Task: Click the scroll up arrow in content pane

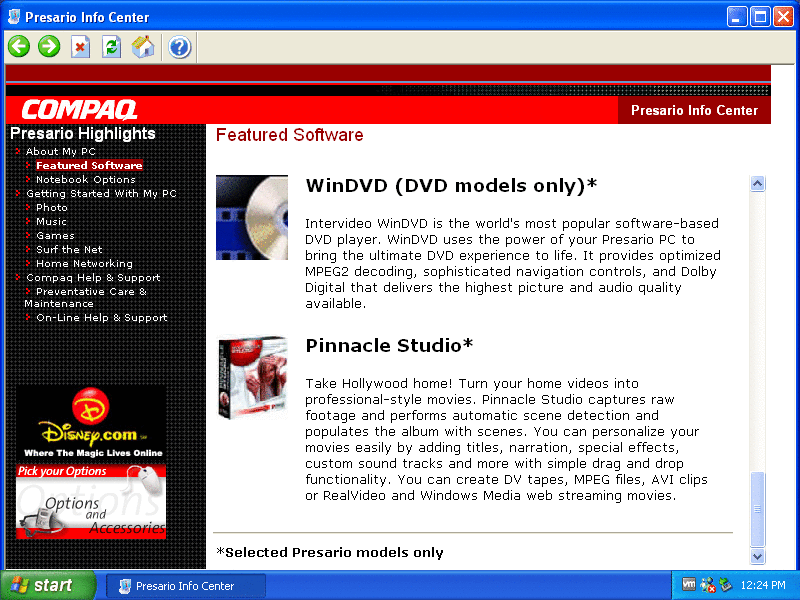Action: [x=758, y=183]
